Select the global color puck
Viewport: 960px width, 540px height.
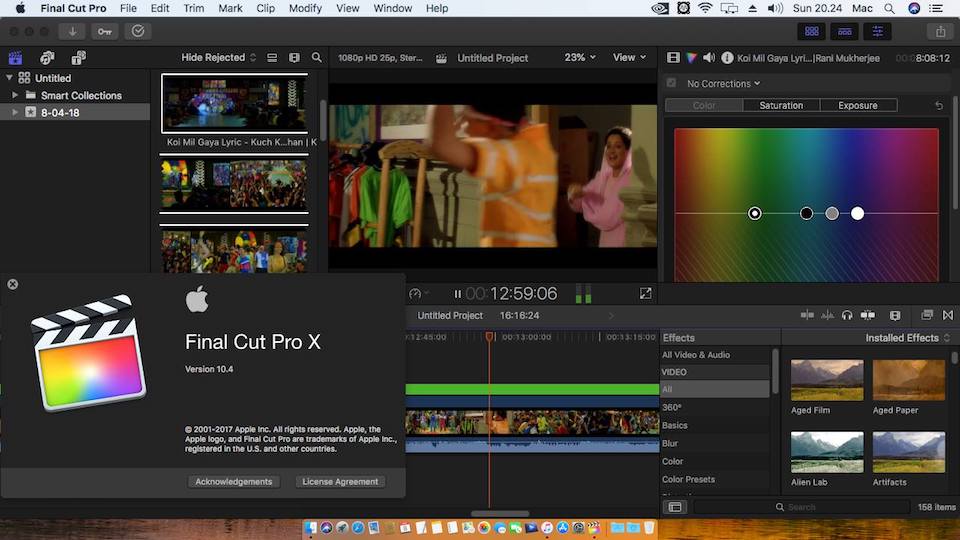point(755,213)
